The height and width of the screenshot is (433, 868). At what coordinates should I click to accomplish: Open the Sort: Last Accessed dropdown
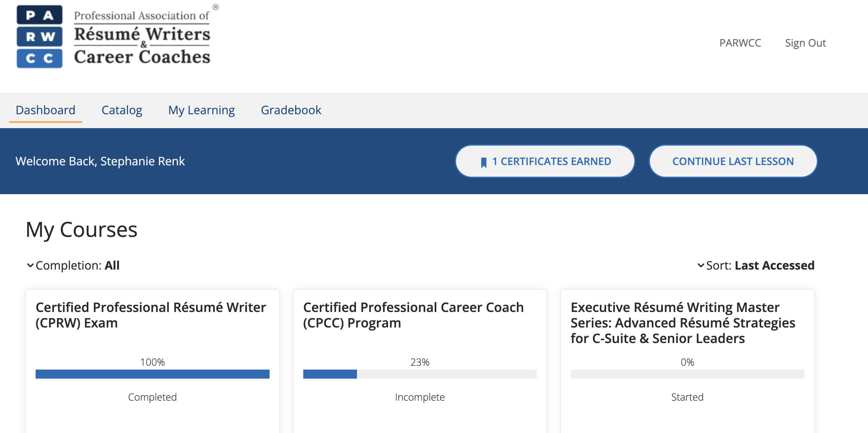tap(756, 265)
